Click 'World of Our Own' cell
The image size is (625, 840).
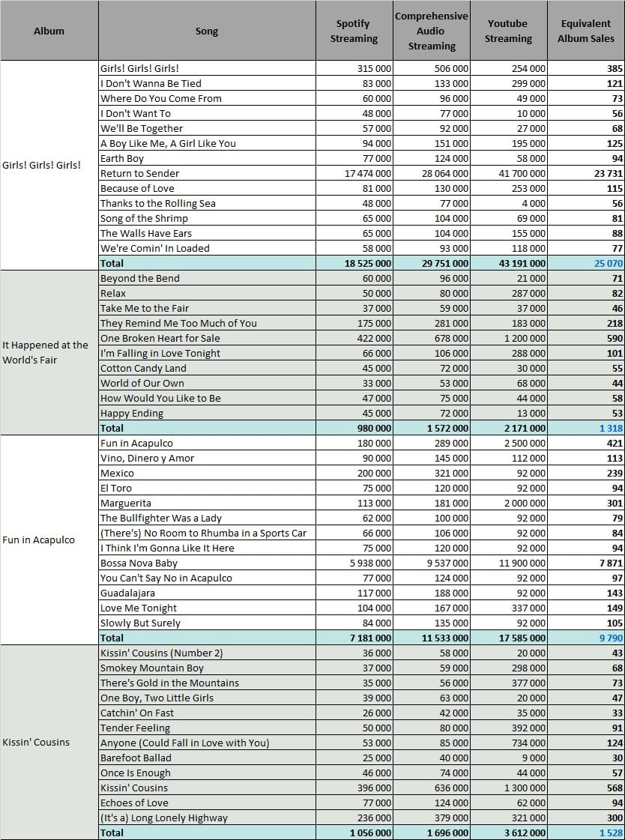point(207,383)
